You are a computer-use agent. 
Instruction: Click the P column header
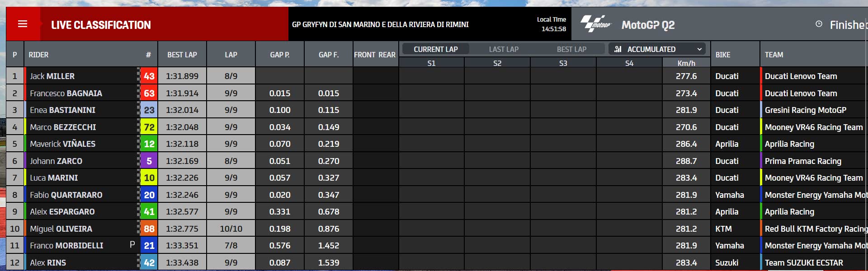pyautogui.click(x=15, y=55)
